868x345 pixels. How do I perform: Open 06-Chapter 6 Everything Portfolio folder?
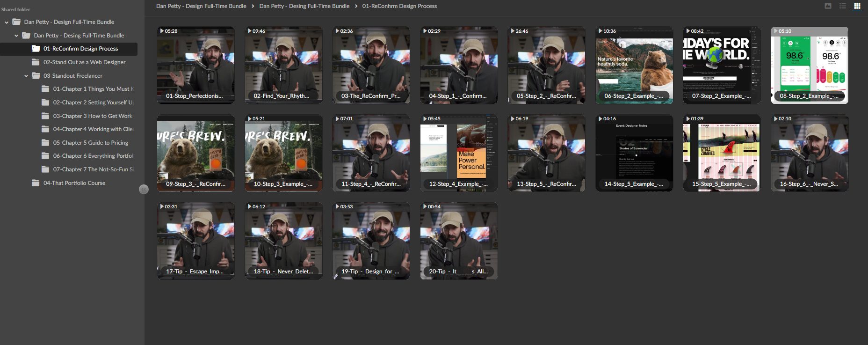pos(93,156)
